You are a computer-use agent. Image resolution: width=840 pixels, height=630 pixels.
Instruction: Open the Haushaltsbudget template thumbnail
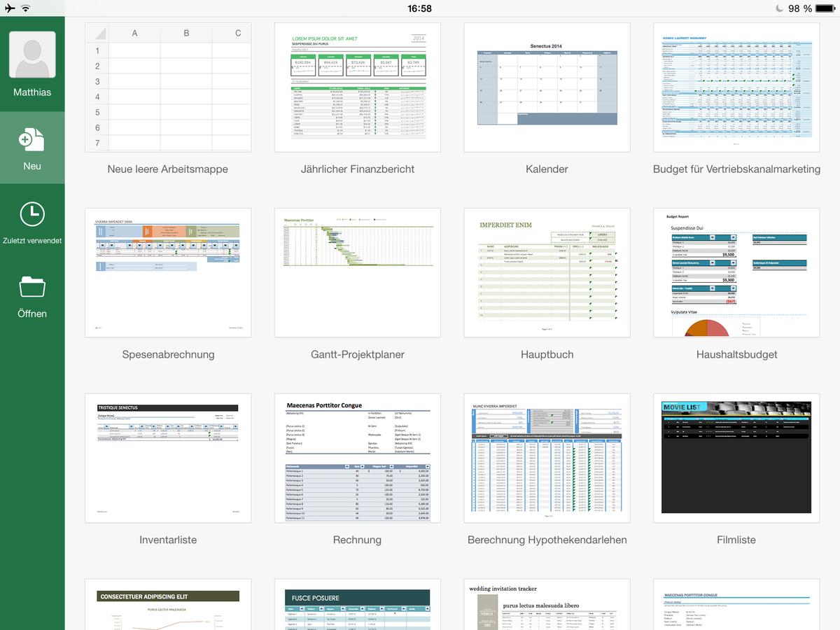point(736,273)
